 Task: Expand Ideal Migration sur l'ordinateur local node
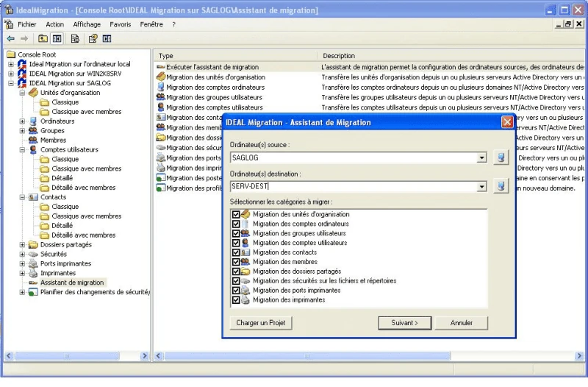11,64
